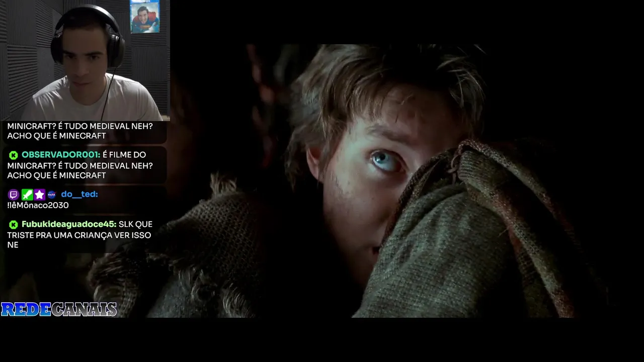Open do__ted's chat username
Image resolution: width=644 pixels, height=362 pixels.
pos(79,194)
